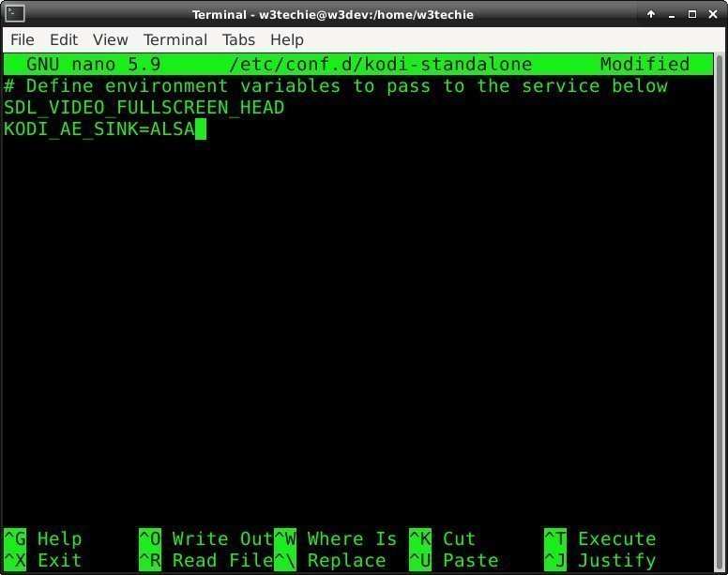Close the terminal window

coord(713,14)
